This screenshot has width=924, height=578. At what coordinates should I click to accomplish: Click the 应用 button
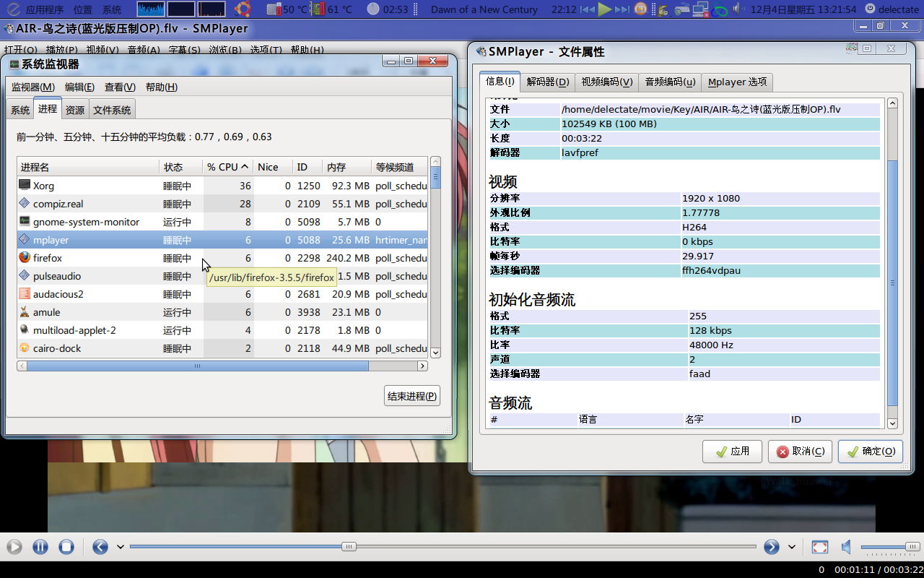point(732,452)
